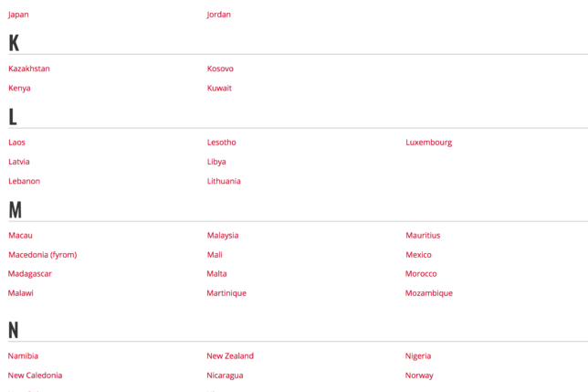Select the Kuwait link

pyautogui.click(x=219, y=89)
